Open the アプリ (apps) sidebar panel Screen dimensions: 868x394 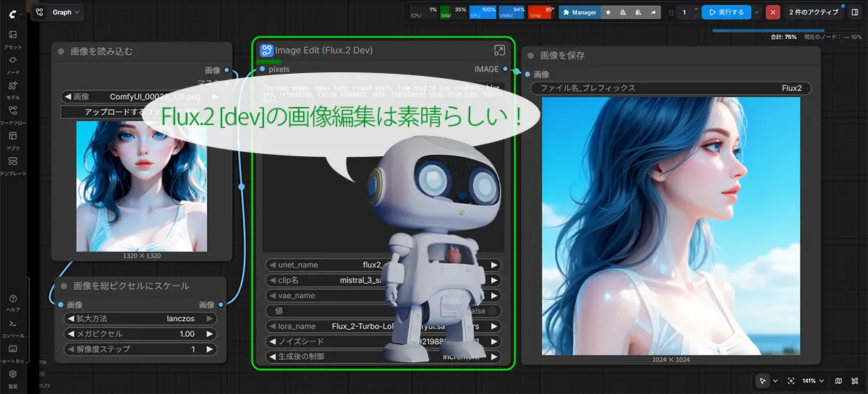tap(13, 139)
